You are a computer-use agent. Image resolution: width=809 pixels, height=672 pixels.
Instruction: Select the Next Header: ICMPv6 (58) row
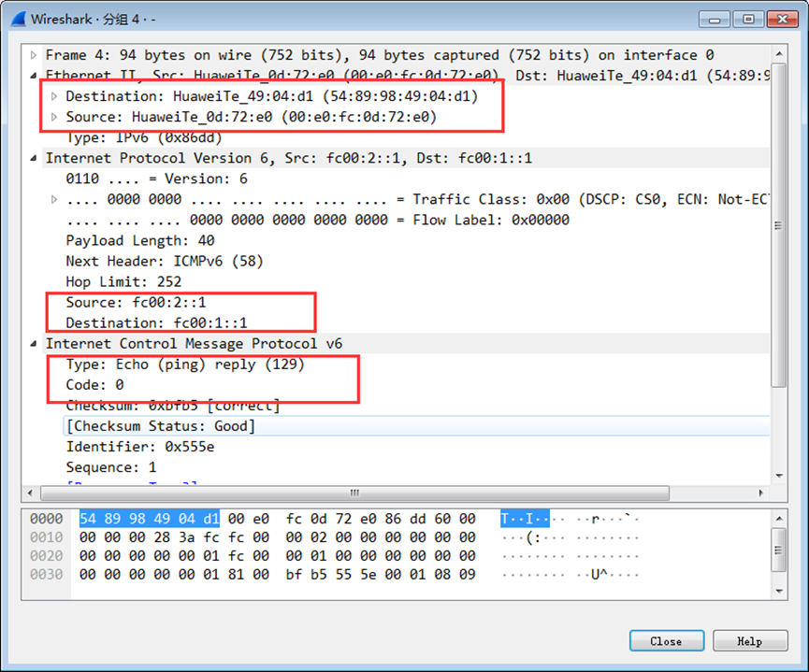pos(165,262)
